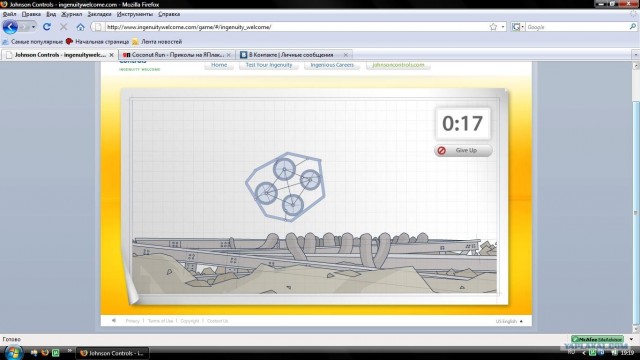Close the Coconut Run tab
Screen dimensions: 640x360
click(229, 55)
